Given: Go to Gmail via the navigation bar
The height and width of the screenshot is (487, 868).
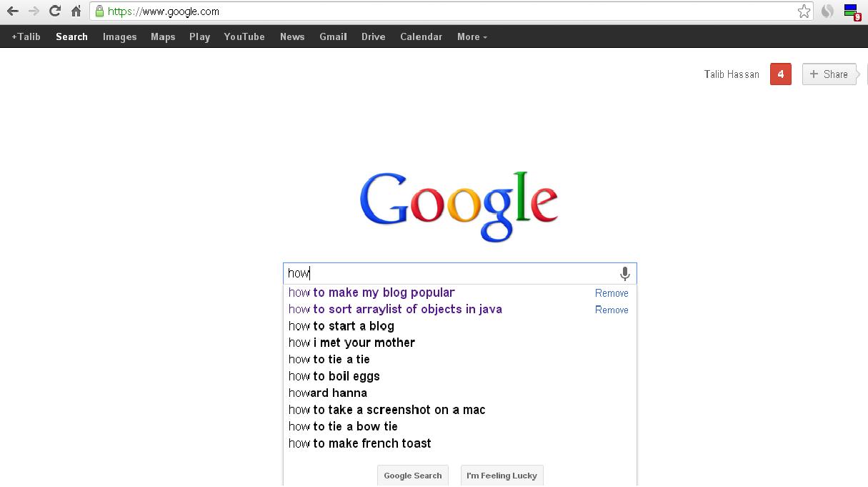Looking at the screenshot, I should (x=333, y=36).
